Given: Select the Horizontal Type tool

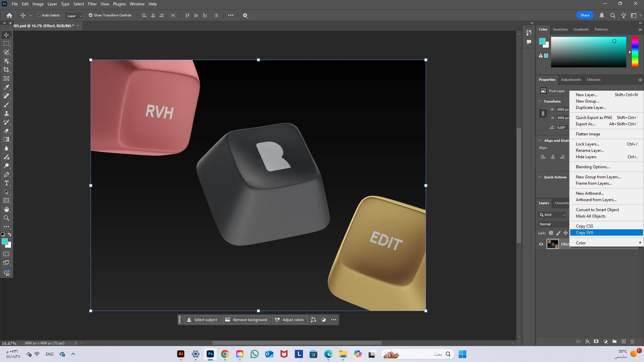Looking at the screenshot, I should (6, 183).
